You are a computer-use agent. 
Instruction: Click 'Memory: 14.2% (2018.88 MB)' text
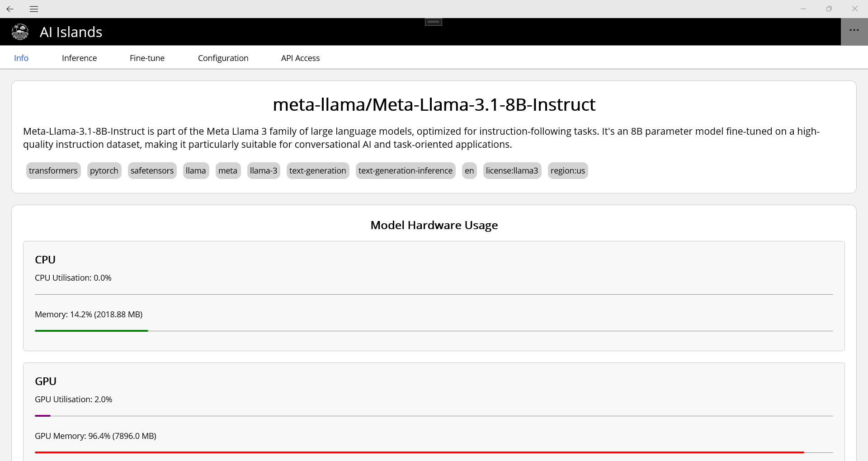coord(89,315)
